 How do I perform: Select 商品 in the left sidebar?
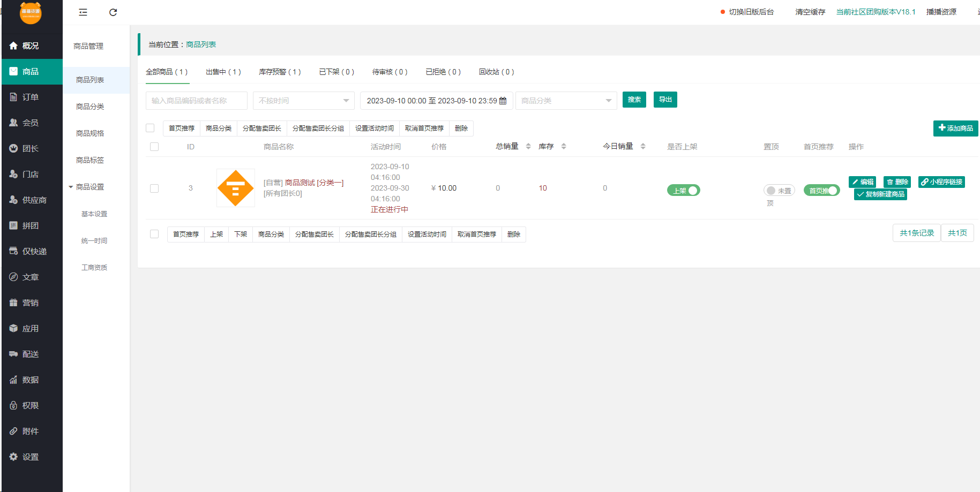coord(32,72)
